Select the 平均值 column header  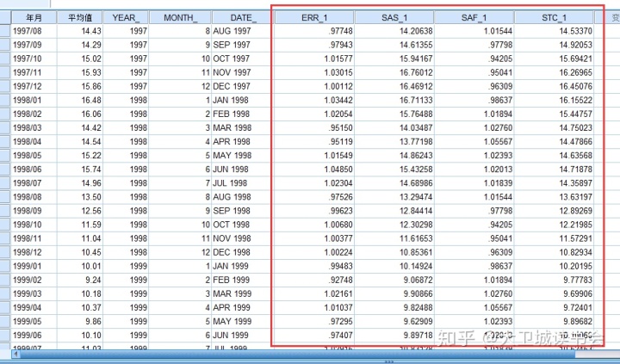tap(80, 18)
